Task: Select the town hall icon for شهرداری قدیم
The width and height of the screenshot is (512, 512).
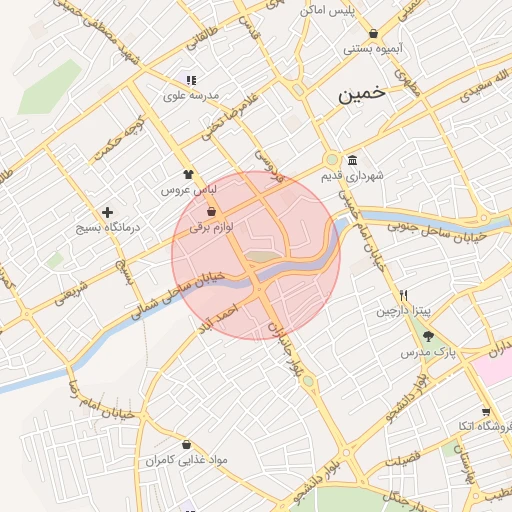Action: click(352, 160)
